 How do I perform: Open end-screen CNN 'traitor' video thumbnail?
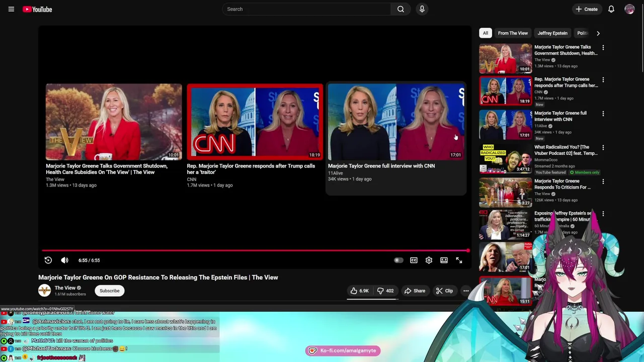(x=255, y=122)
